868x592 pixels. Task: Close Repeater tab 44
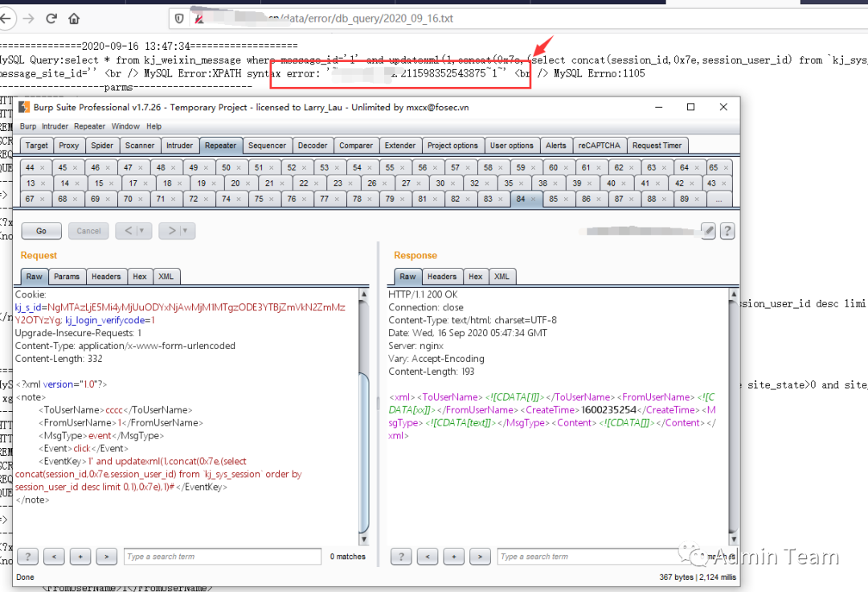(42, 168)
